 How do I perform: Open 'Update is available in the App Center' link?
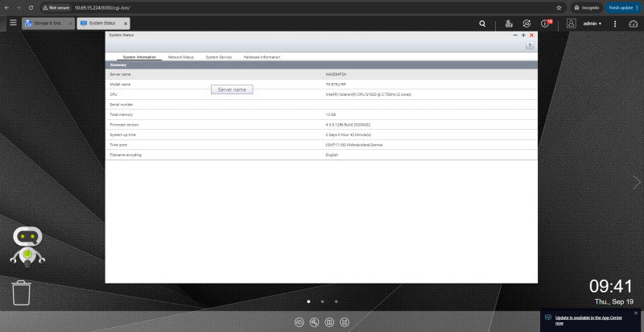click(588, 320)
